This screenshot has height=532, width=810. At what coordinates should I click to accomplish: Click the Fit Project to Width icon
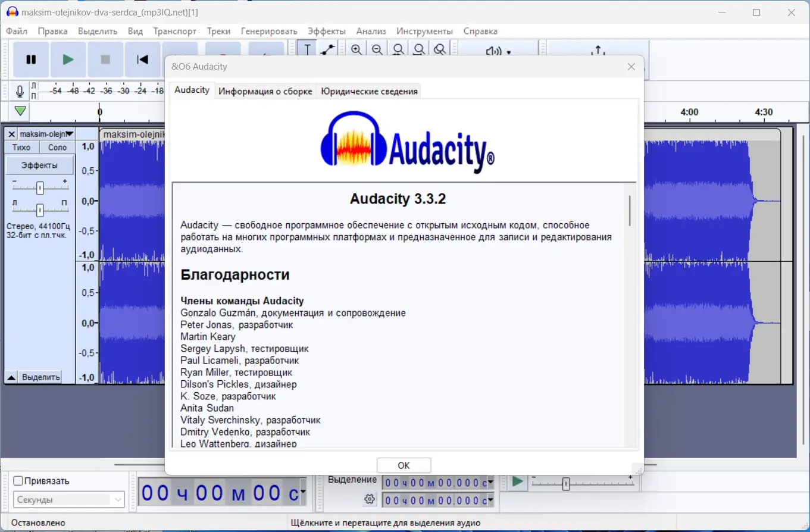[419, 50]
